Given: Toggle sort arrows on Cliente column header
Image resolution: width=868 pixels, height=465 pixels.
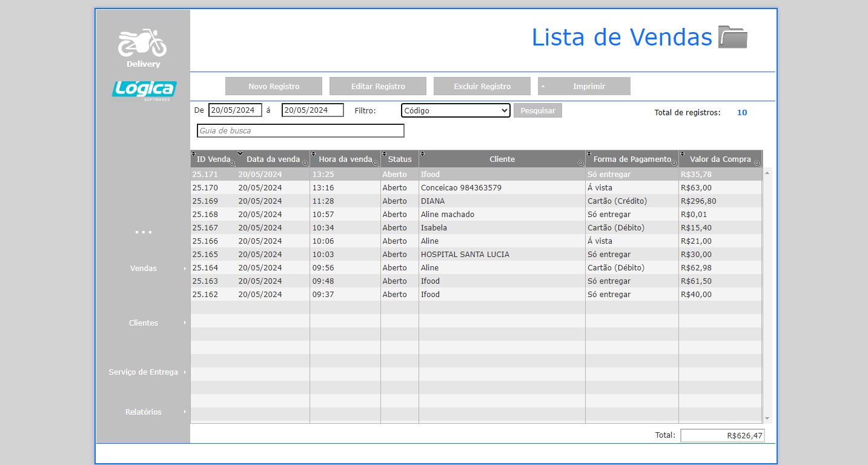Looking at the screenshot, I should pyautogui.click(x=423, y=153).
